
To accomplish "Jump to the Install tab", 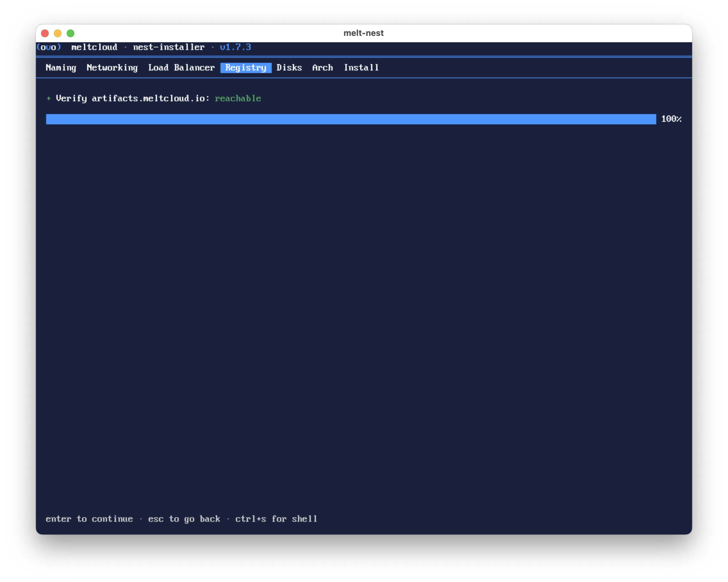I will (x=361, y=68).
